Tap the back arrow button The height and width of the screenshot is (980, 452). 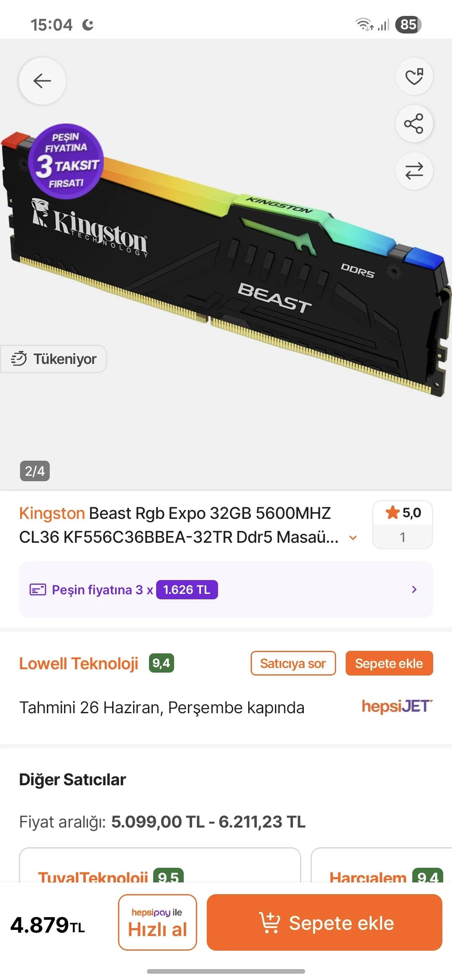(x=42, y=81)
